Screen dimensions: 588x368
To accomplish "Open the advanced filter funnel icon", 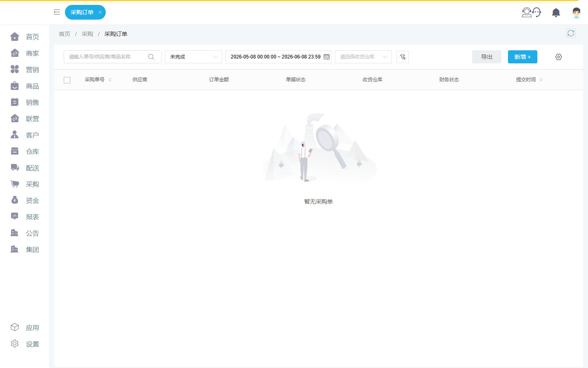I will coord(403,57).
